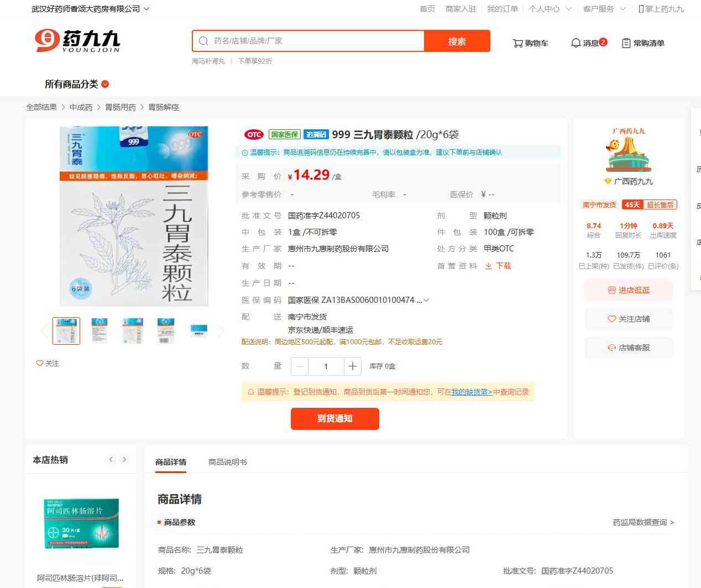Expand the pharmacy account name dropdown
The image size is (701, 588).
(x=146, y=9)
